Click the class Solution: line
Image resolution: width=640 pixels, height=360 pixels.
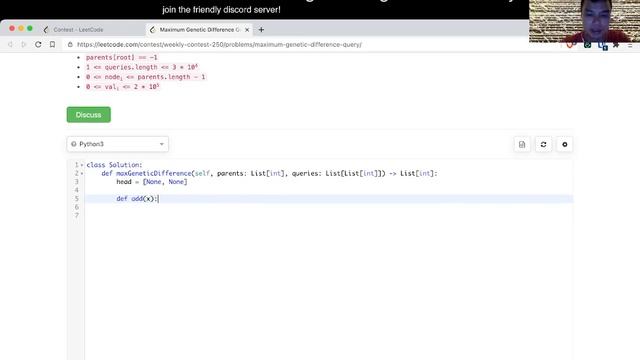pos(114,165)
